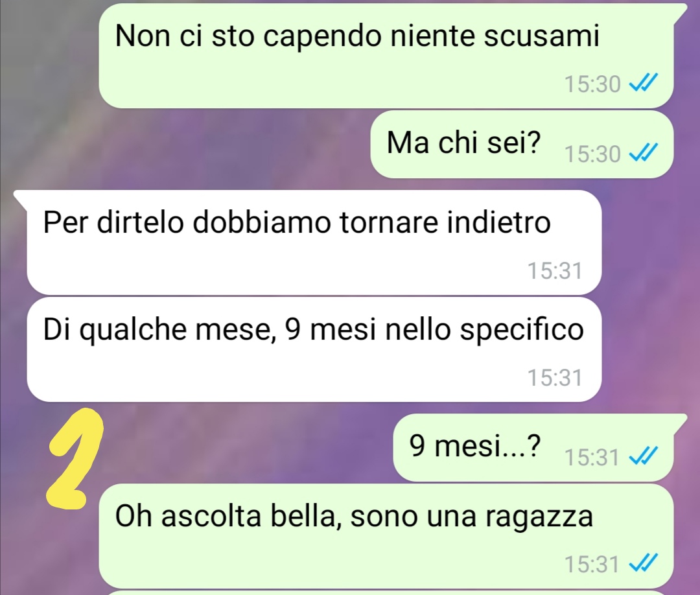Click double checkmarks on "Non ci sto capendo" message
This screenshot has width=700, height=595.
pyautogui.click(x=644, y=84)
